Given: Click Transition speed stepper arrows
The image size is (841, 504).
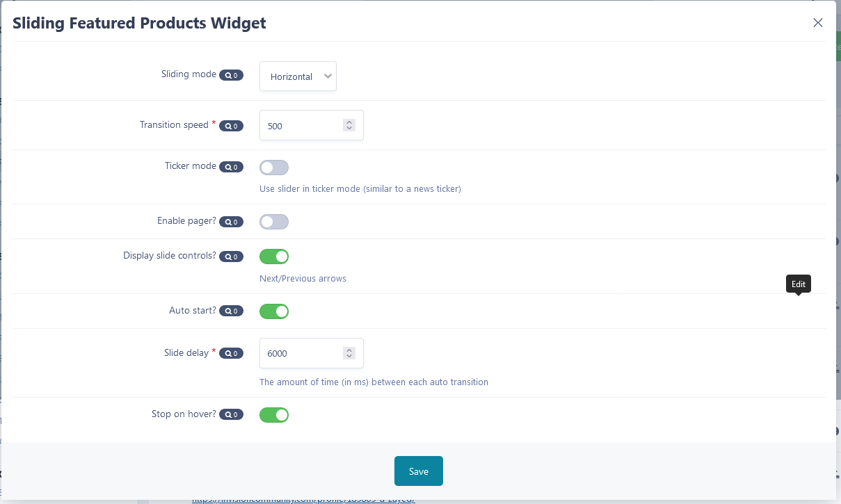Looking at the screenshot, I should coord(349,125).
